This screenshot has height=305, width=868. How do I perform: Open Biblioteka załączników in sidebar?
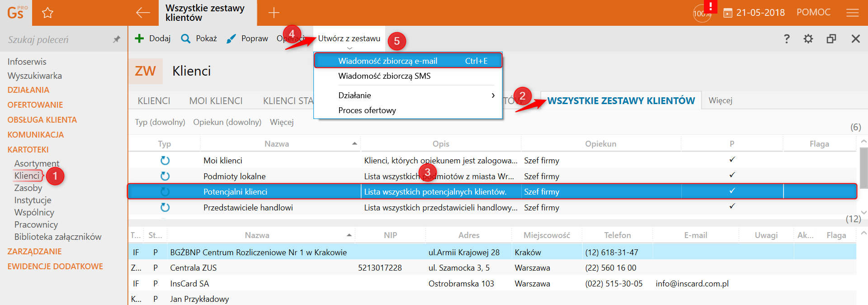(57, 237)
